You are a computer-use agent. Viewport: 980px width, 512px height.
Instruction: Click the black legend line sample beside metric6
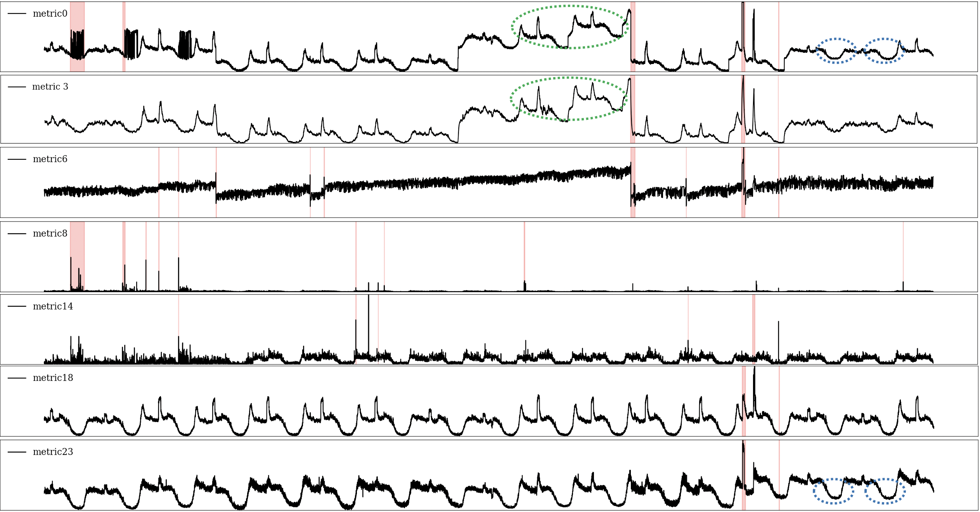coord(17,159)
